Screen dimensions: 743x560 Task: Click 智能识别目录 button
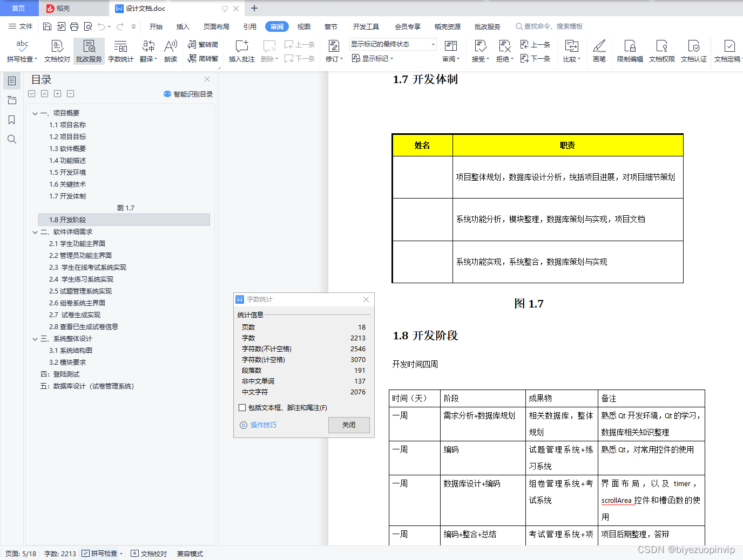(188, 94)
